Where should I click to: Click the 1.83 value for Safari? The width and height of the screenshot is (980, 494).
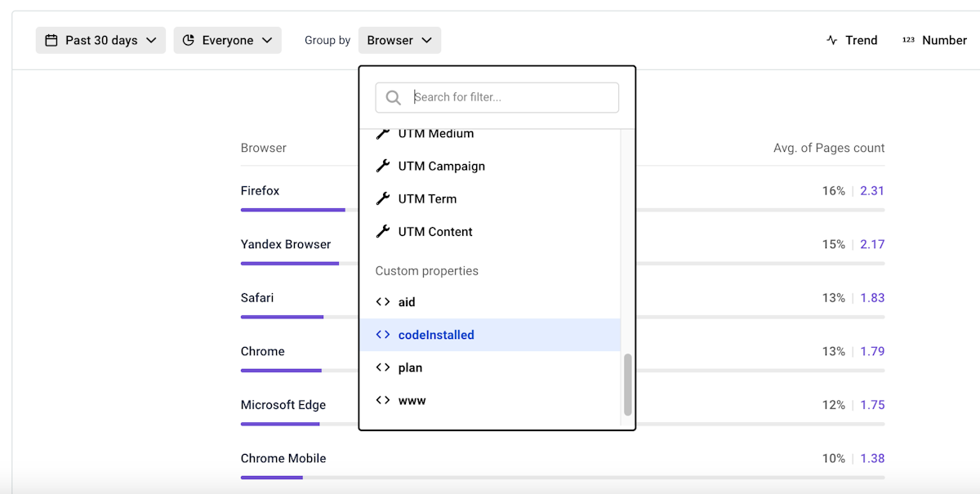coord(872,298)
